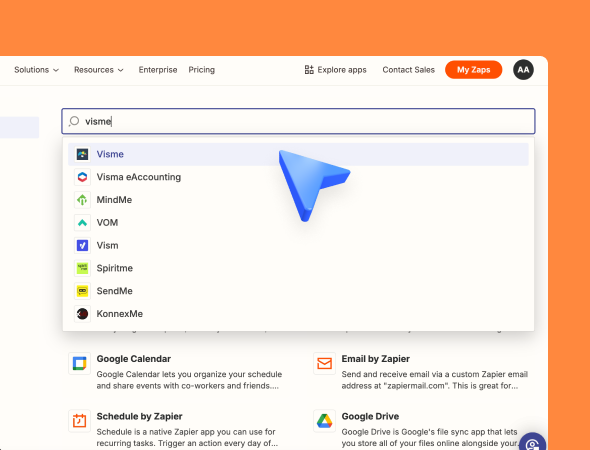Expand the Resources menu
This screenshot has width=590, height=450.
[x=99, y=70]
